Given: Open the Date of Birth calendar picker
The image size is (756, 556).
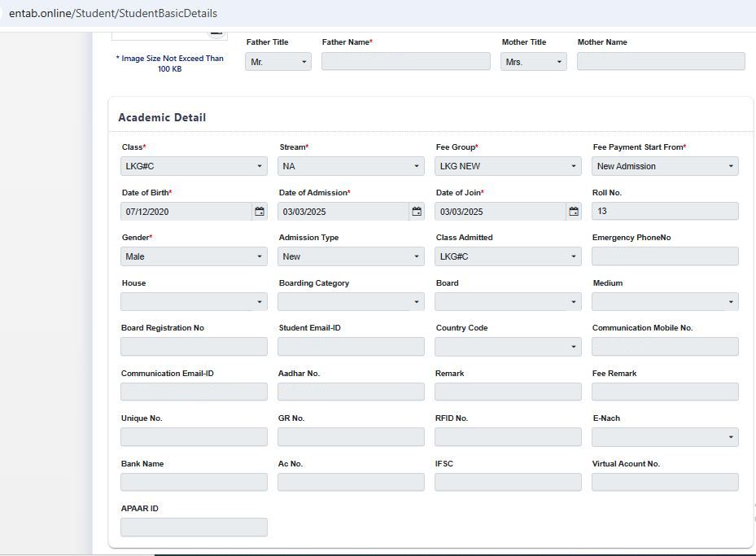Looking at the screenshot, I should click(x=260, y=212).
